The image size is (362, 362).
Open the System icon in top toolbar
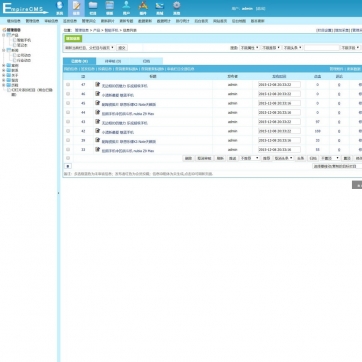coord(59,8)
